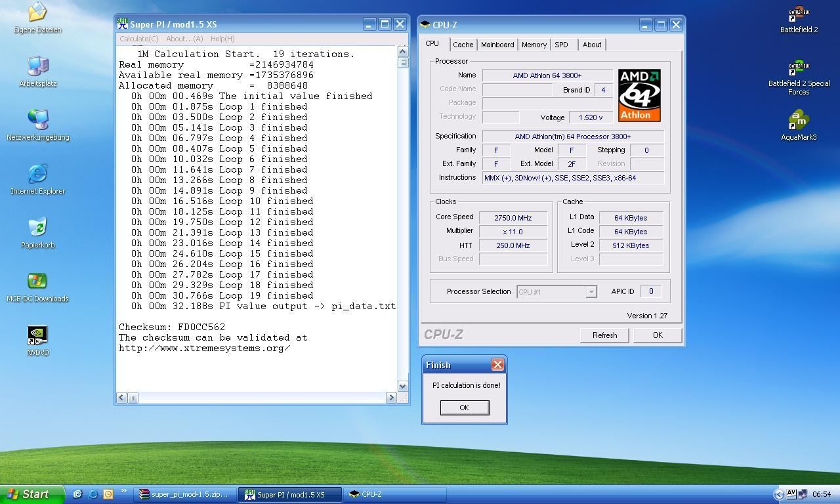Click the Super PI horizontal scrollbar left arrow
Image resolution: width=840 pixels, height=504 pixels.
tap(122, 398)
